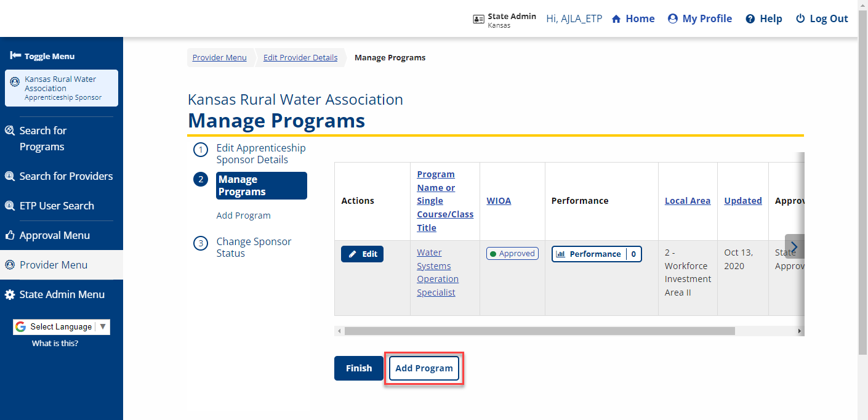Click the State Admin ID card icon
The height and width of the screenshot is (420, 868).
[x=478, y=20]
